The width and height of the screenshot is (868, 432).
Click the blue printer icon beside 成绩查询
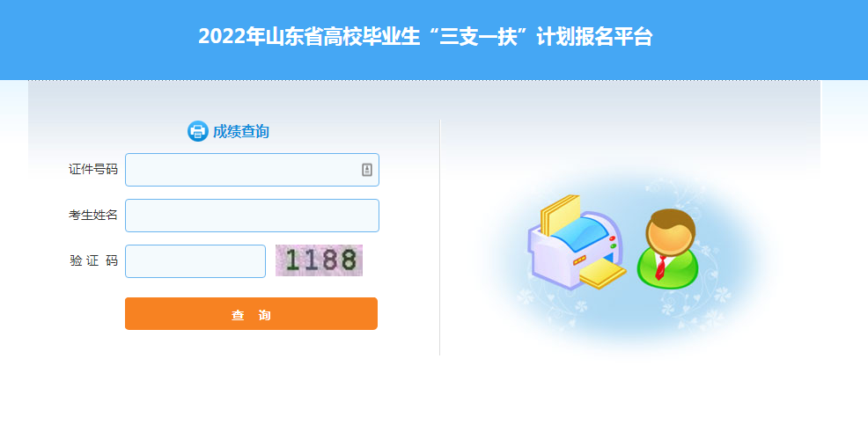(x=197, y=131)
